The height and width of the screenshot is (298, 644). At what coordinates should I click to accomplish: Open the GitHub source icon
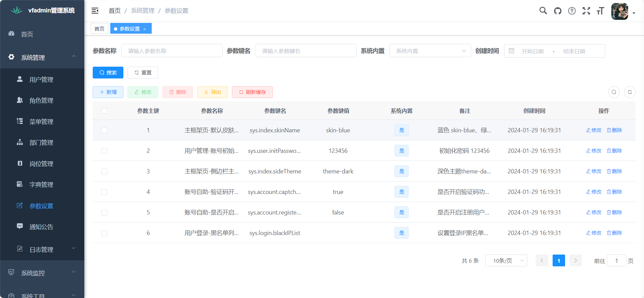click(x=558, y=11)
